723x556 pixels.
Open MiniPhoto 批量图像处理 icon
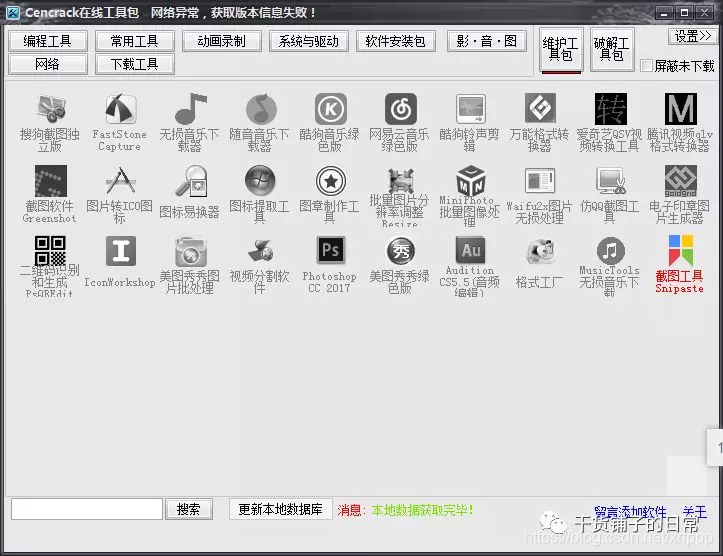click(x=470, y=181)
